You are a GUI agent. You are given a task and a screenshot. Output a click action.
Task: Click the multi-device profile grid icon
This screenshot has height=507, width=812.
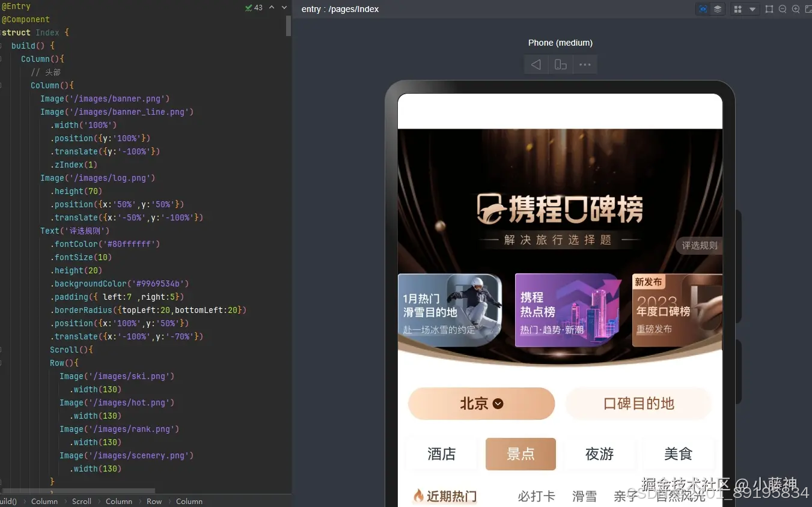click(x=738, y=9)
